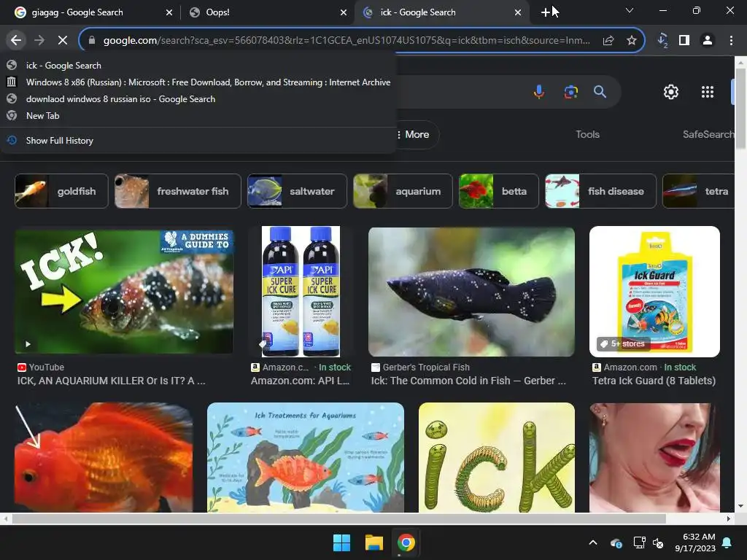Image resolution: width=747 pixels, height=560 pixels.
Task: Filter by saltwater chip
Action: (298, 191)
